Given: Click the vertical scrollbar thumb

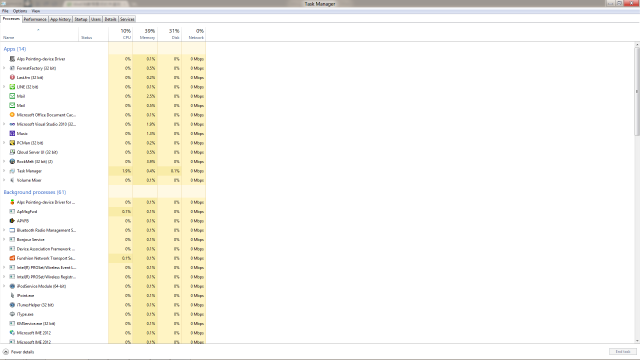Looking at the screenshot, I should 637,91.
